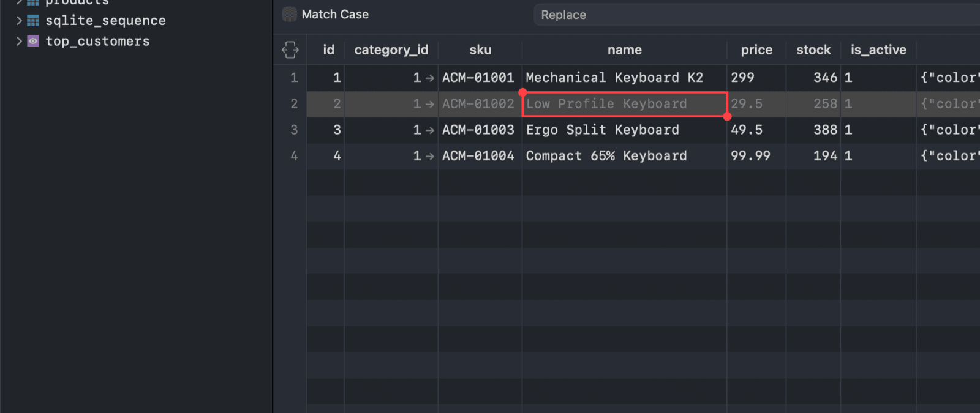This screenshot has height=413, width=980.
Task: Select cell Low Profile Keyboard
Action: tap(625, 104)
